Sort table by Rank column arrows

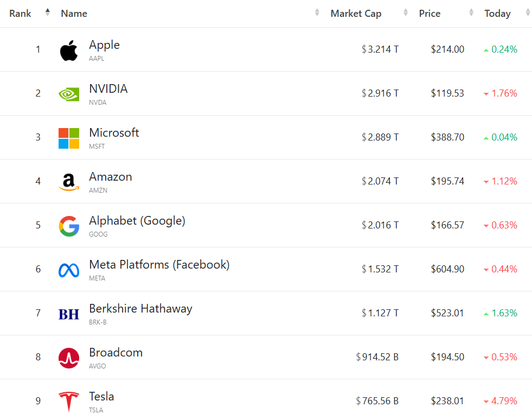pyautogui.click(x=48, y=13)
